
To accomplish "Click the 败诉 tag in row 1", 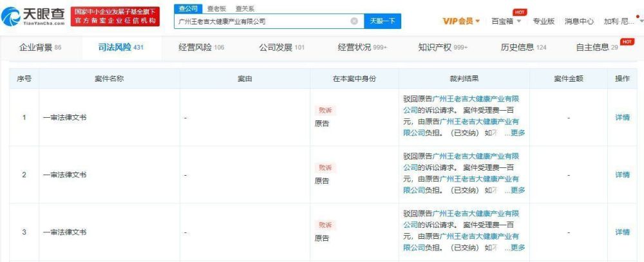I will pyautogui.click(x=325, y=111).
